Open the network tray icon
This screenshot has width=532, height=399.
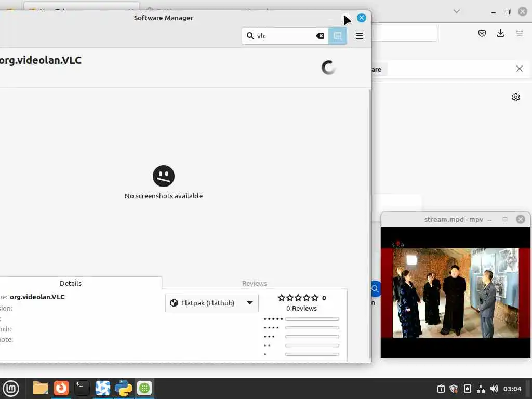click(x=481, y=389)
